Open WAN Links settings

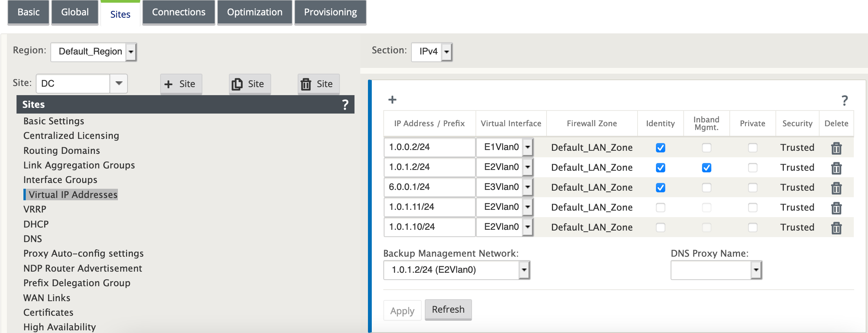(x=47, y=298)
